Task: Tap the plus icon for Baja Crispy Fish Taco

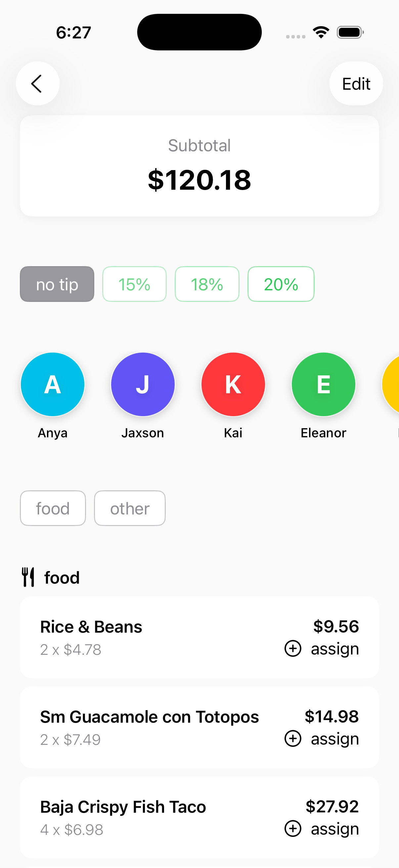Action: [292, 829]
